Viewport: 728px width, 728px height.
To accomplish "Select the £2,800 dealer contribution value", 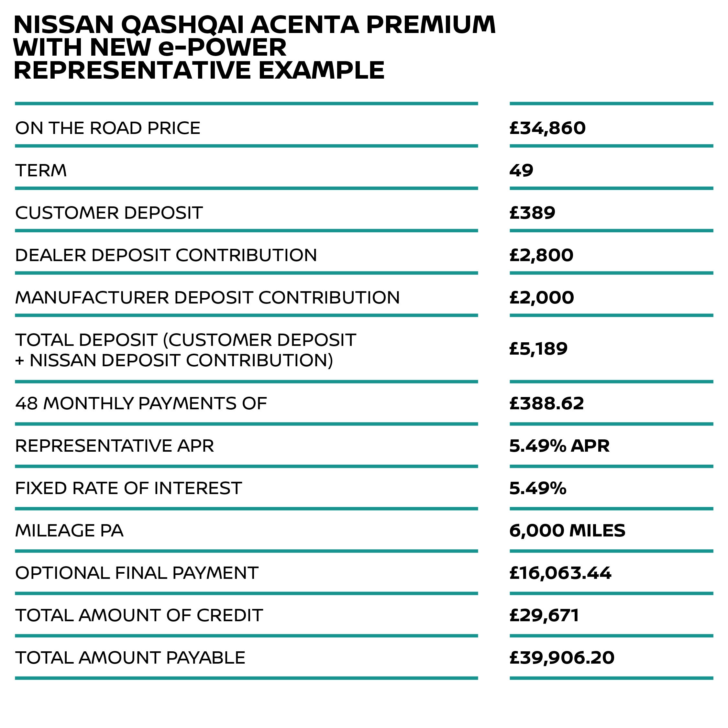I will pos(541,255).
